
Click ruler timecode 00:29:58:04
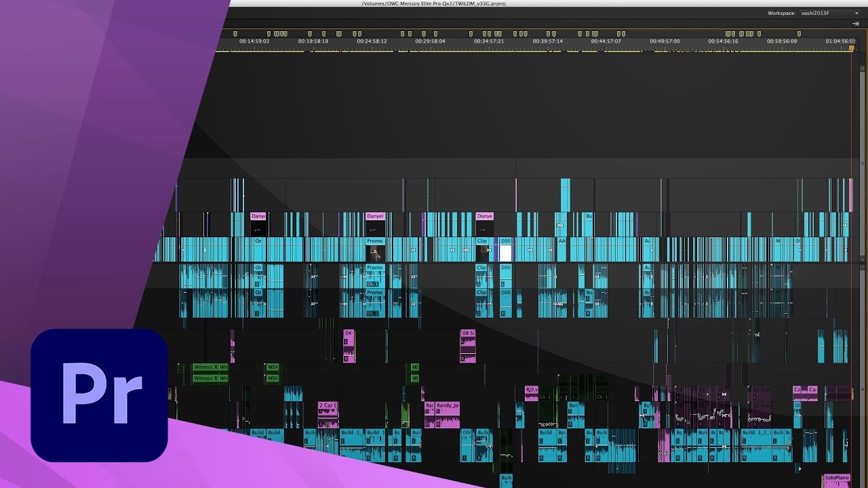click(x=431, y=41)
